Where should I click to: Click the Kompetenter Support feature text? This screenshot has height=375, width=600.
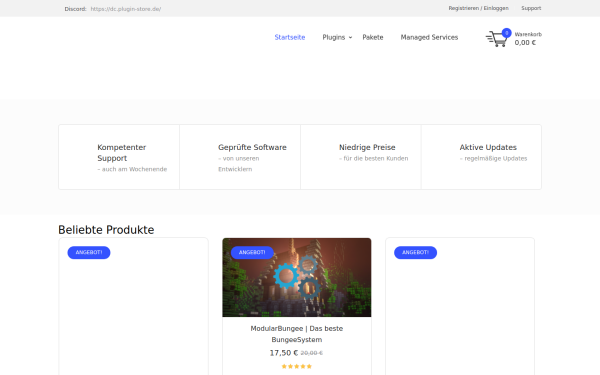(122, 153)
